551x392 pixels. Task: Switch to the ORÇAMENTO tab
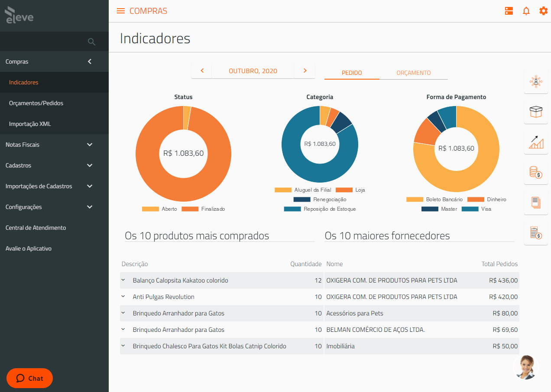[413, 73]
